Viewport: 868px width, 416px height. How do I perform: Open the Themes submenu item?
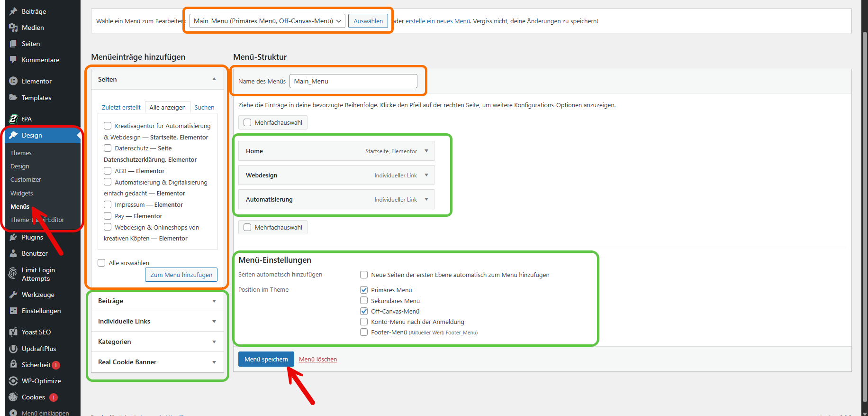pyautogui.click(x=21, y=153)
